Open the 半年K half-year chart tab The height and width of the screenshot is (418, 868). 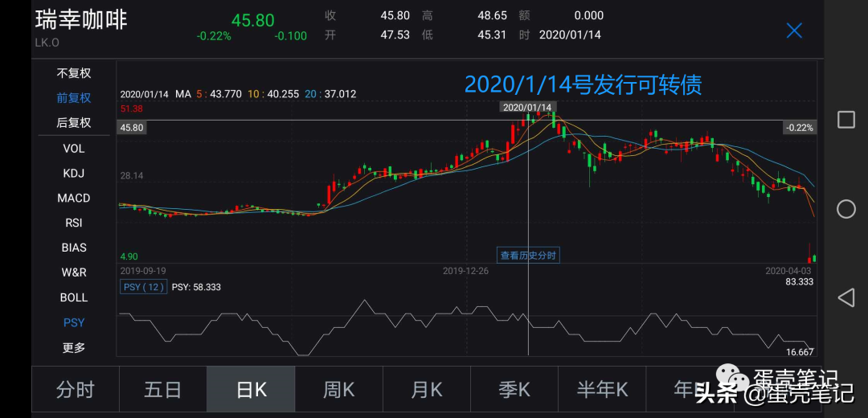(x=602, y=390)
